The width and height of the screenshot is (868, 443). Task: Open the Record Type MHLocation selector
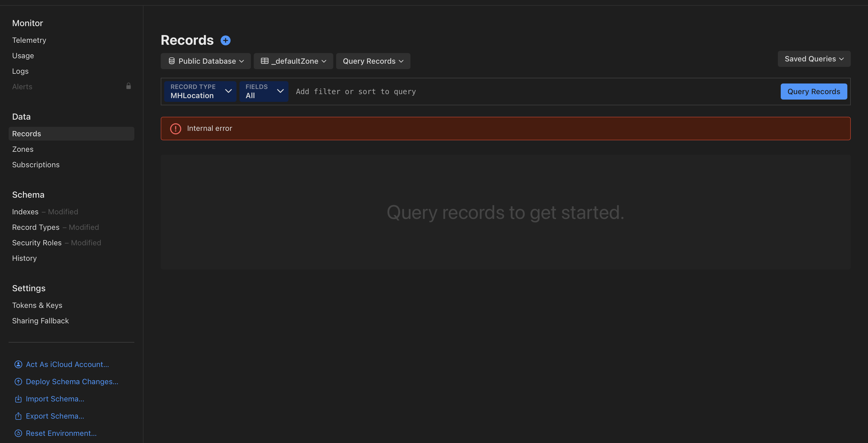coord(200,91)
